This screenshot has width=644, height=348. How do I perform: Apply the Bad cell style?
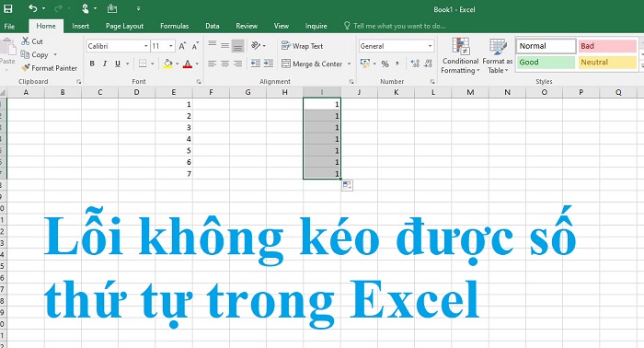607,46
